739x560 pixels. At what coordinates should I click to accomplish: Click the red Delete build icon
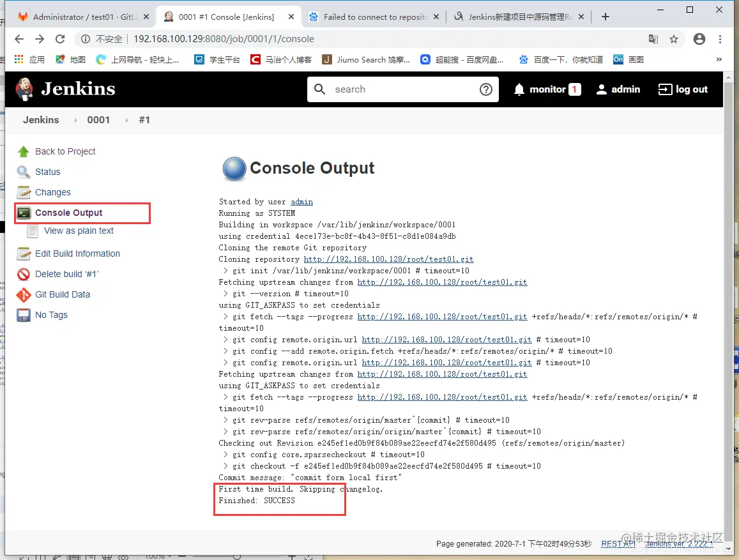pyautogui.click(x=24, y=274)
